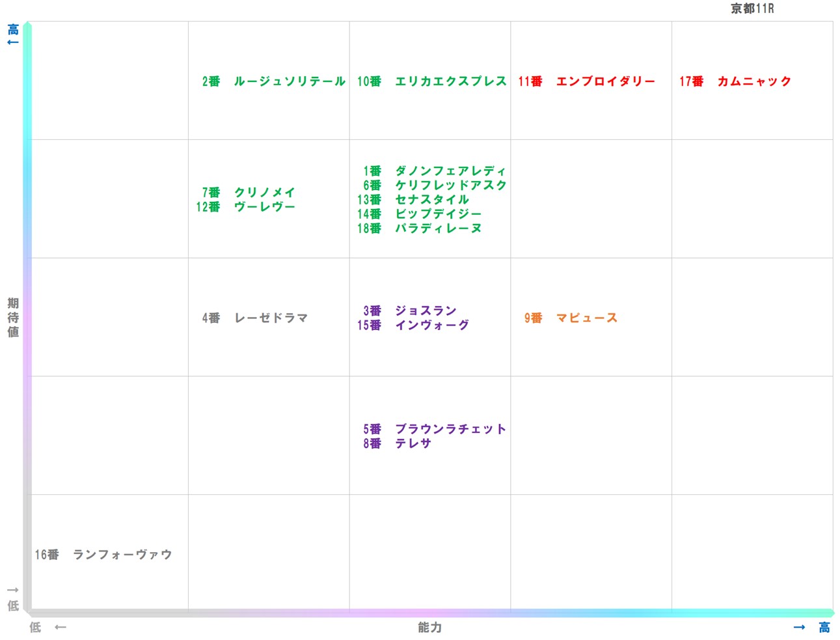The height and width of the screenshot is (640, 840).
Task: Click entry 10番 エリカエクスプレス
Action: tap(431, 81)
